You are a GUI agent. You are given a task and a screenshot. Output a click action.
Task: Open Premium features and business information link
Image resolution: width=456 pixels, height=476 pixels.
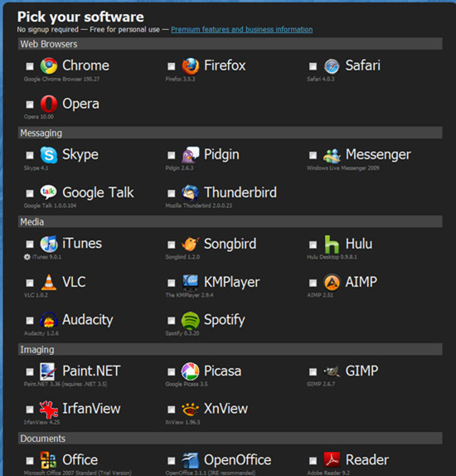[241, 30]
